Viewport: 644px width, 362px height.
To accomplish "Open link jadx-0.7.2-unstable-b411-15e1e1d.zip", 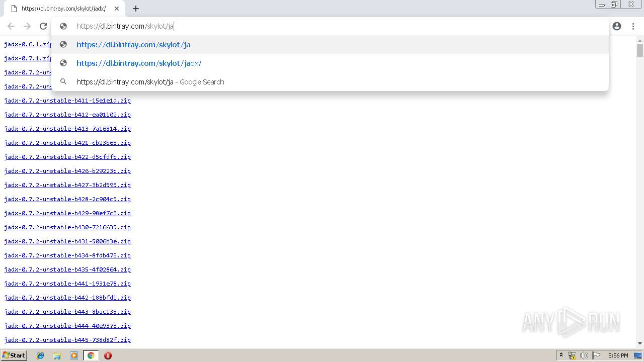I will tap(67, 101).
